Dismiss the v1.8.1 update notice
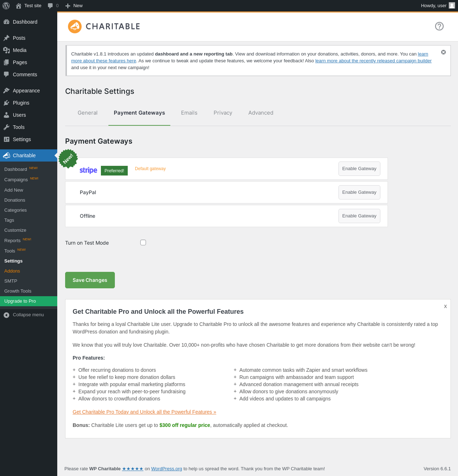This screenshot has height=476, width=458. click(x=443, y=52)
